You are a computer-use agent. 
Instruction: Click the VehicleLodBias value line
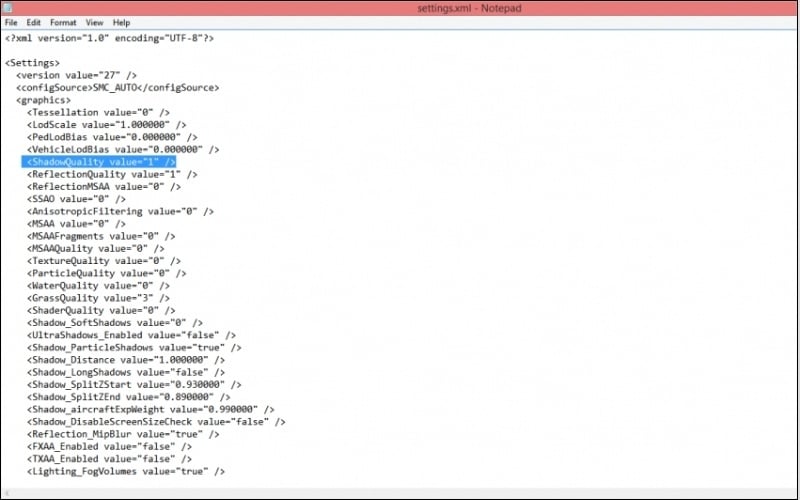coord(123,149)
